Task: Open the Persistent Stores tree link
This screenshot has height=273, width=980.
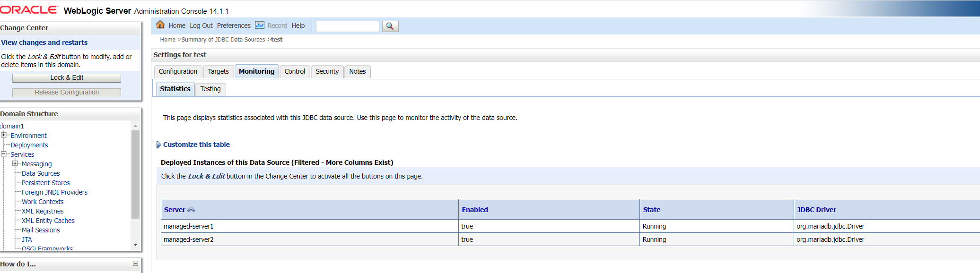Action: click(45, 183)
